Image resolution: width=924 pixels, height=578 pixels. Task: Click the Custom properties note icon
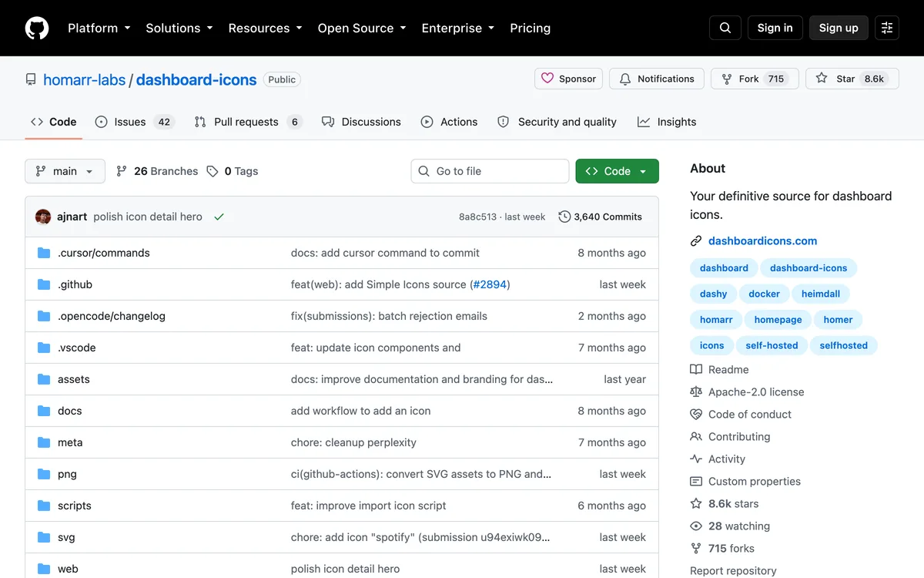coord(696,481)
